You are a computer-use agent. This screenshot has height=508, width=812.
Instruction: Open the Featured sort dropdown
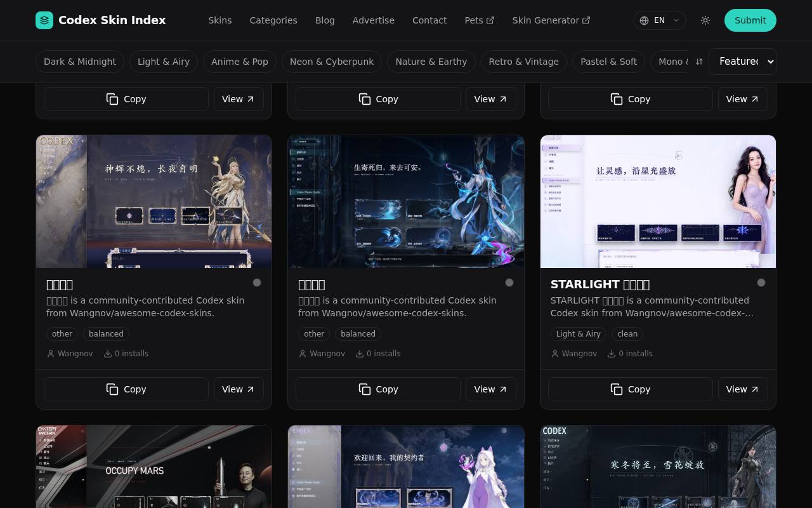pos(742,62)
